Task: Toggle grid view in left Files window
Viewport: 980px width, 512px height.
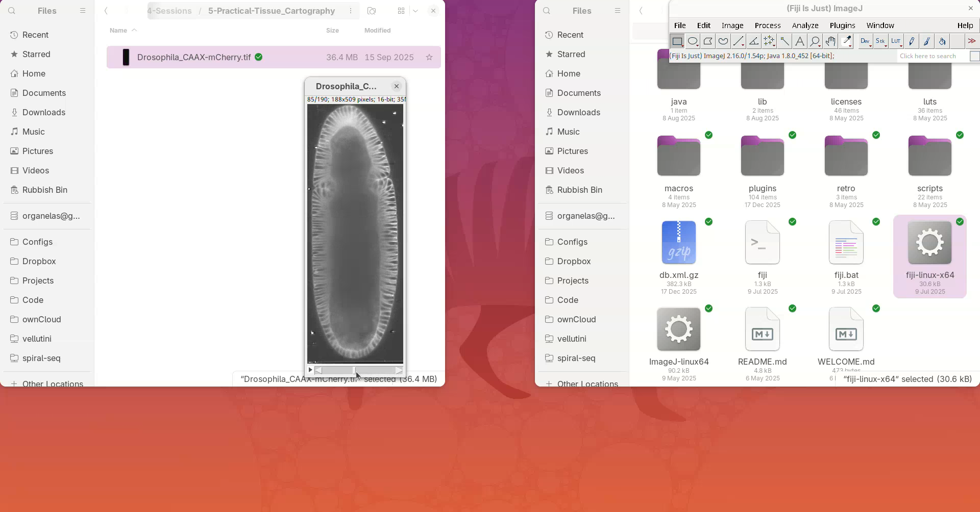Action: click(x=401, y=11)
